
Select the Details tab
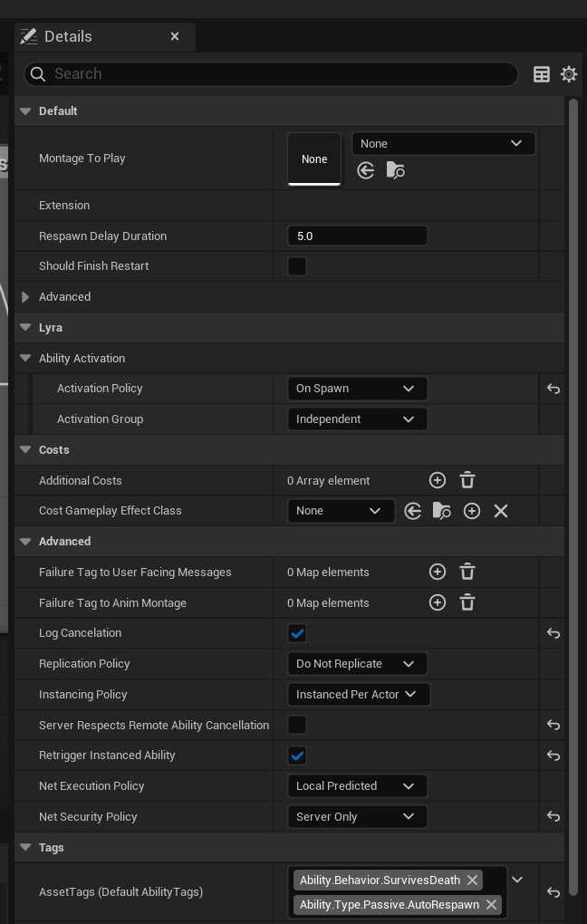(68, 36)
